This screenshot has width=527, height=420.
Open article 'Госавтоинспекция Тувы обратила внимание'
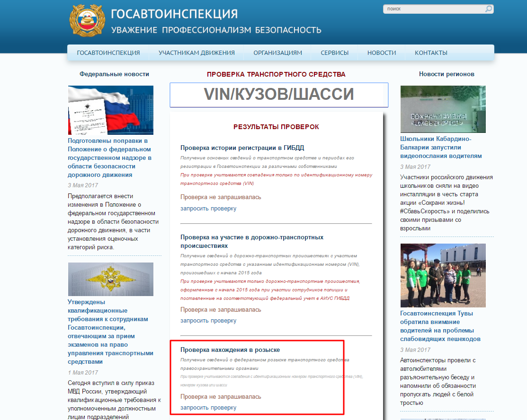pos(440,326)
